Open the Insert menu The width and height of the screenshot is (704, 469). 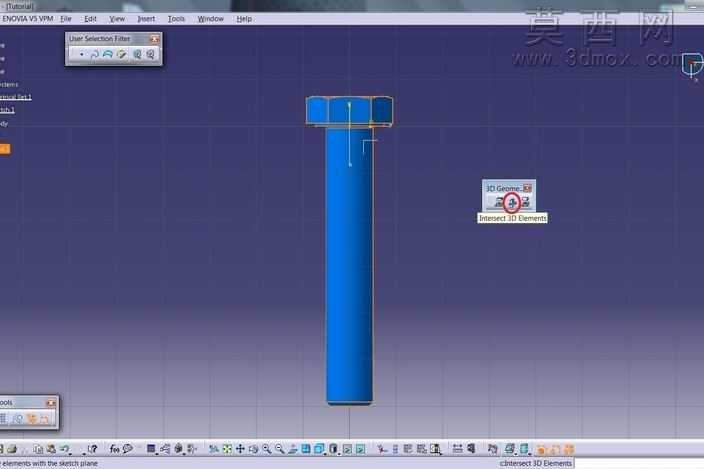click(x=146, y=19)
